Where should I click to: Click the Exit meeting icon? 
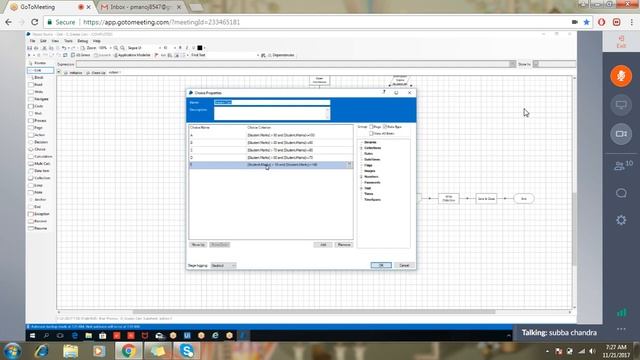tap(621, 41)
